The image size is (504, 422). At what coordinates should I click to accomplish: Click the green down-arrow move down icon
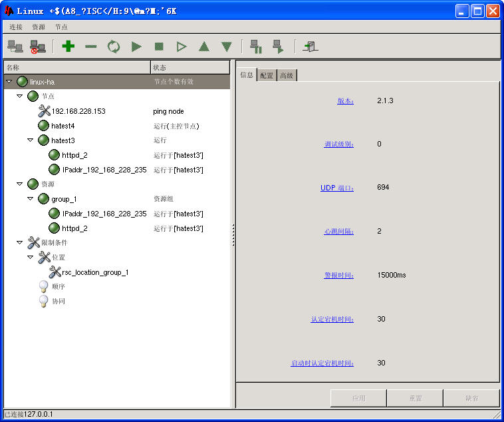tap(227, 47)
